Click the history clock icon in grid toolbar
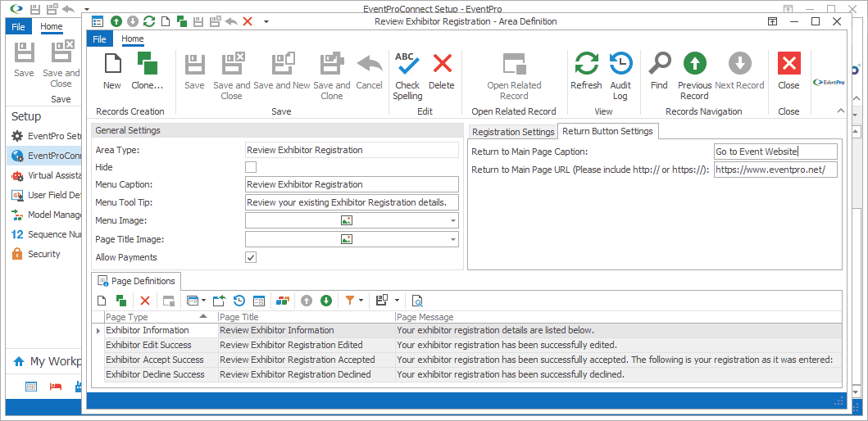Viewport: 868px width, 421px height. tap(239, 301)
